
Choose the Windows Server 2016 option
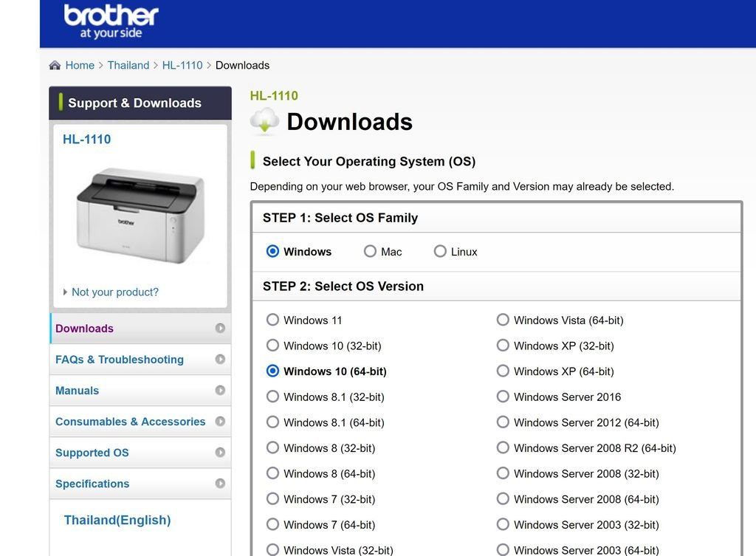coord(503,397)
